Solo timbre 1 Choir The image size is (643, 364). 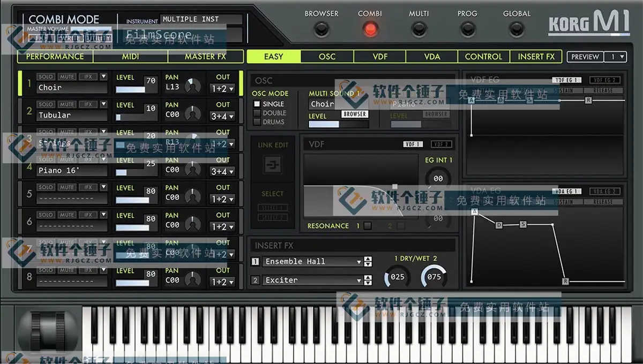pos(46,77)
